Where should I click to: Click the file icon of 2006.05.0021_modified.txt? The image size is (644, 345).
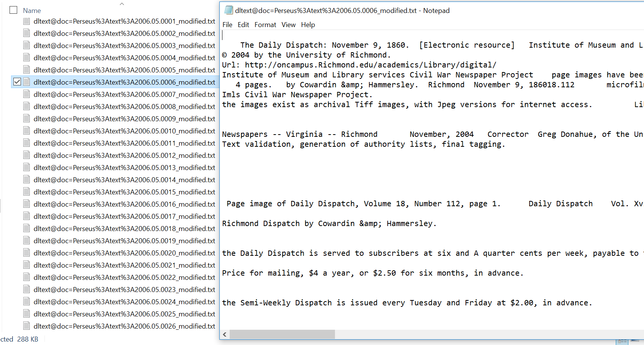26,265
